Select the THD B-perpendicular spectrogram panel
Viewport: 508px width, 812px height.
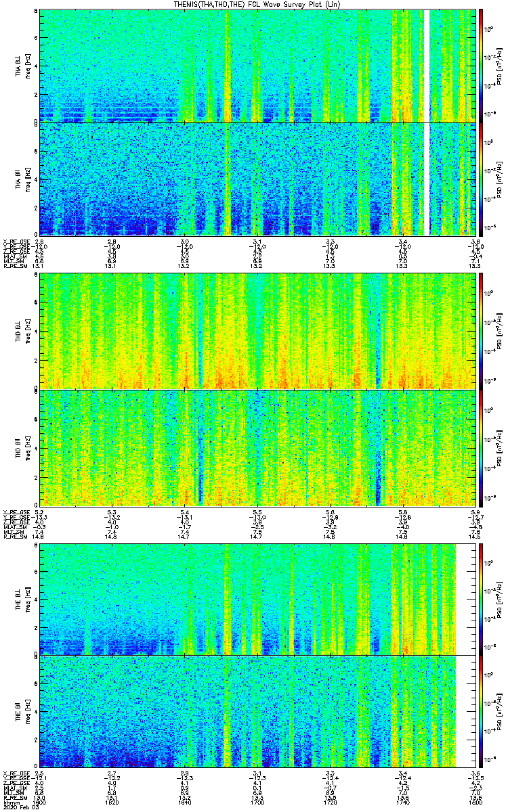257,331
